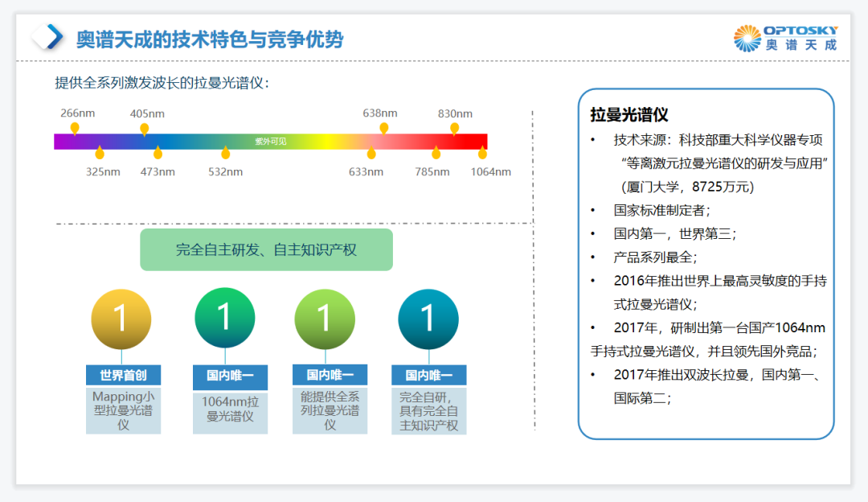Image resolution: width=868 pixels, height=502 pixels.
Task: Select the 785nm wavelength marker
Action: (436, 152)
